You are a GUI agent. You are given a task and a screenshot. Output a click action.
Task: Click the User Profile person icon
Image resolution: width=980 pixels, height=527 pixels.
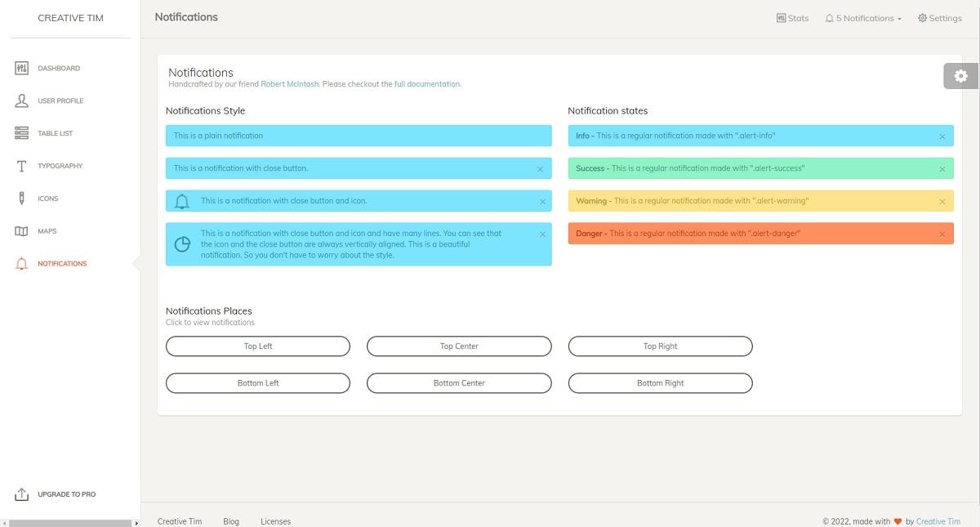pos(23,100)
